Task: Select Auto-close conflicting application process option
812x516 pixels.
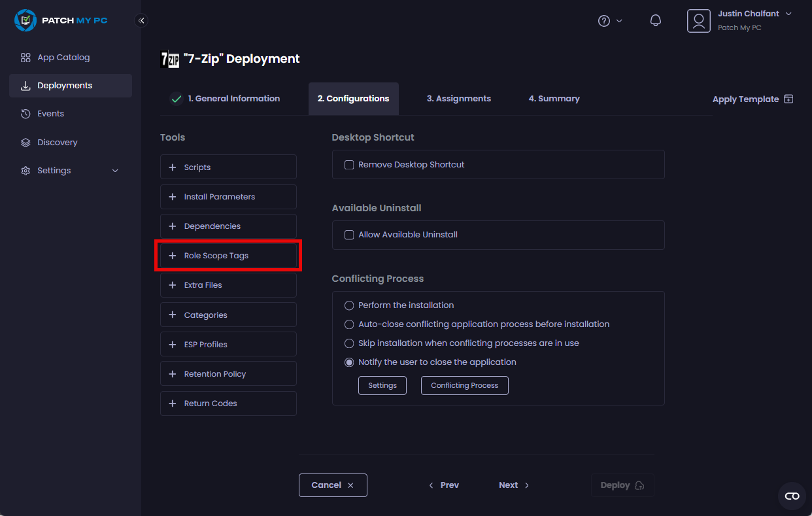Action: tap(349, 324)
